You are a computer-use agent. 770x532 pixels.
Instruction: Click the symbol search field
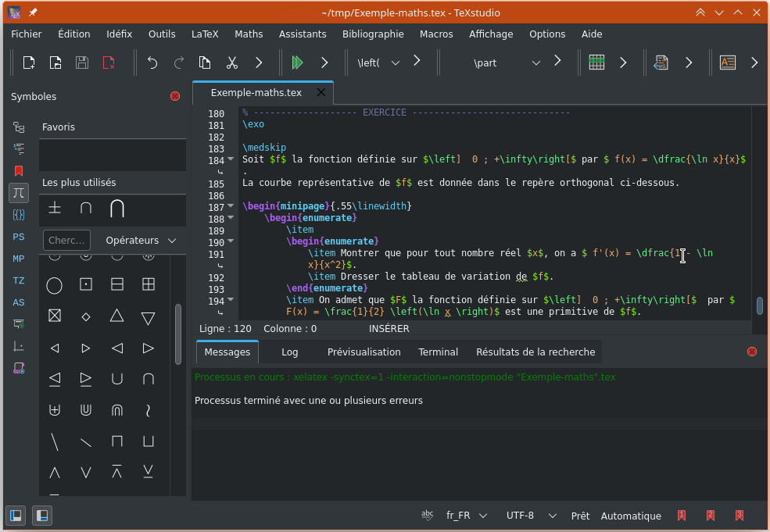[x=66, y=241]
